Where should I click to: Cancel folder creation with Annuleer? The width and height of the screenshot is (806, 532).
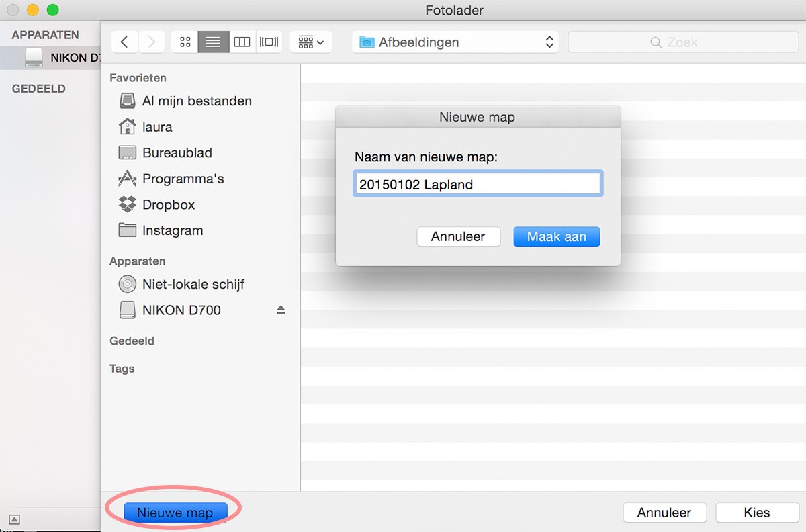pos(458,236)
